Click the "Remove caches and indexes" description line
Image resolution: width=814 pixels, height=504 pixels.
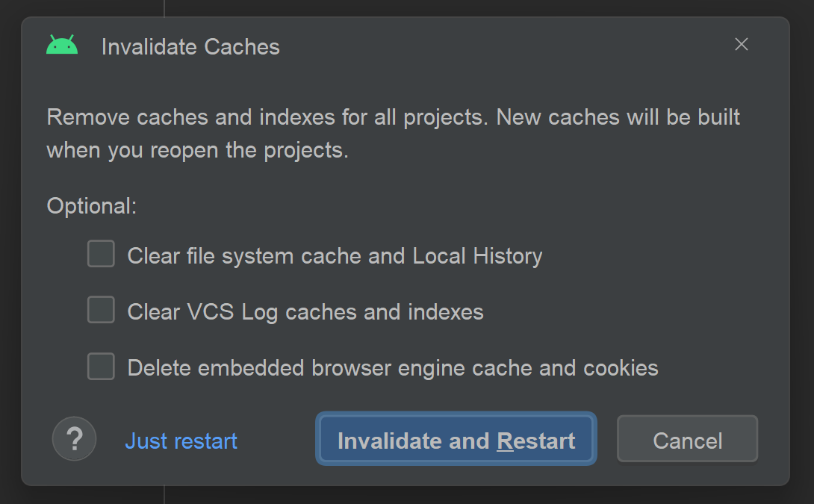click(393, 117)
